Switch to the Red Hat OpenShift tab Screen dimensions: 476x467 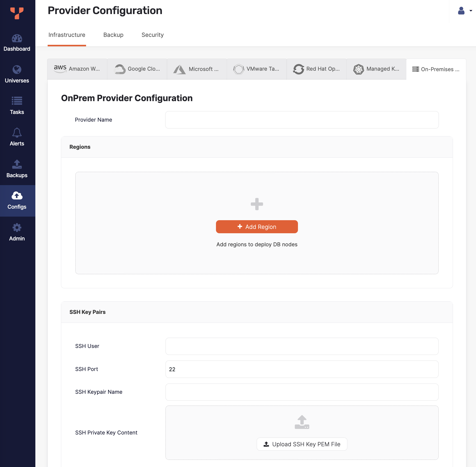coord(316,69)
